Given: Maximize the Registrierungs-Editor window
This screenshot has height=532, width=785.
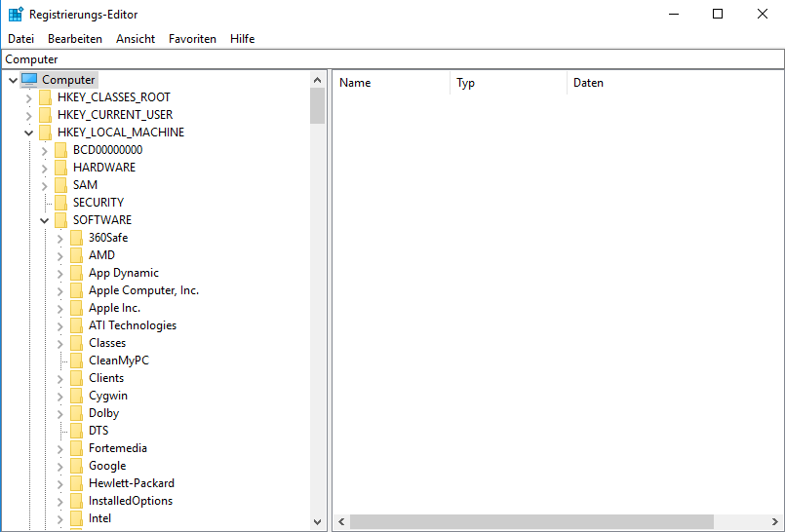Looking at the screenshot, I should pyautogui.click(x=718, y=14).
